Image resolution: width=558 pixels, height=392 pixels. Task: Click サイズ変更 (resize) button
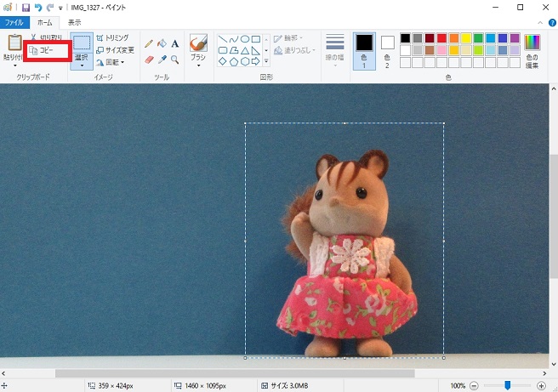[116, 50]
